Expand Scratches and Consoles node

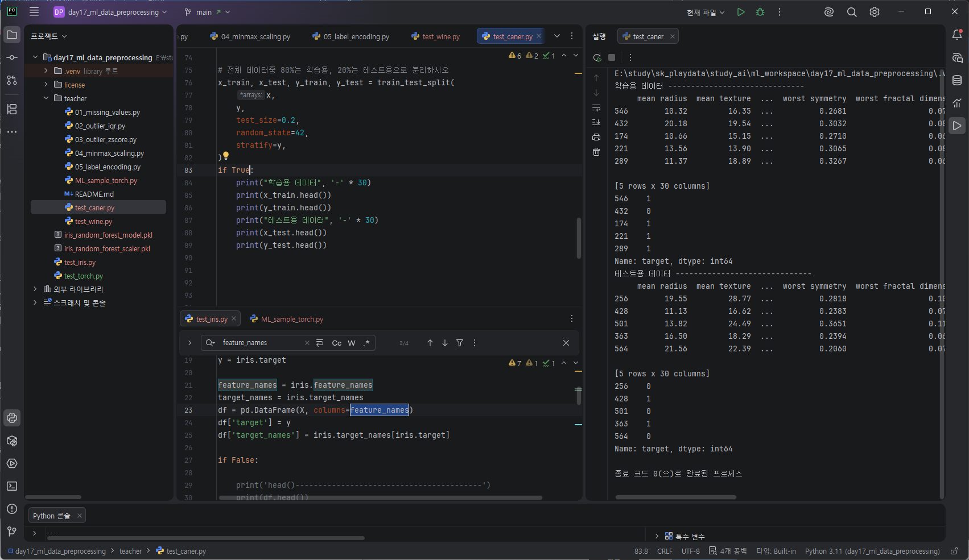[x=35, y=302]
